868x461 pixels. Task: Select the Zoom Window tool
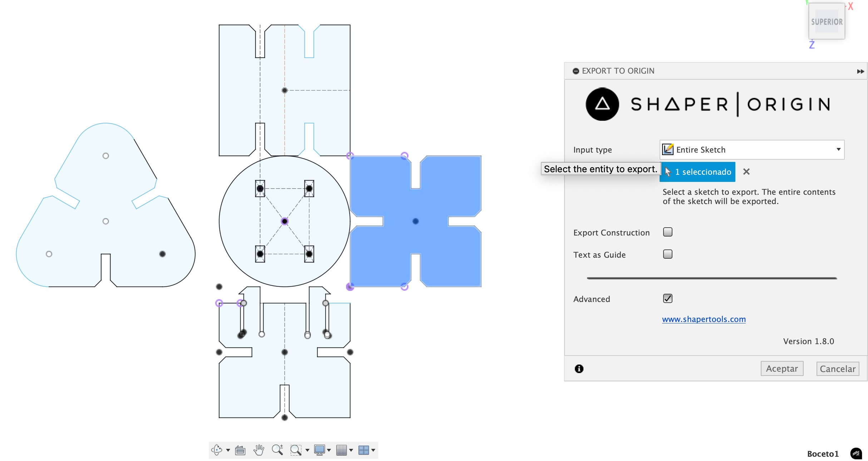pos(296,450)
